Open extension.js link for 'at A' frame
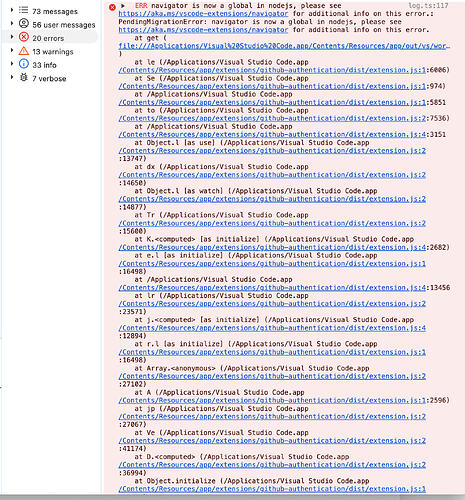Image resolution: width=465 pixels, height=500 pixels. (x=272, y=400)
